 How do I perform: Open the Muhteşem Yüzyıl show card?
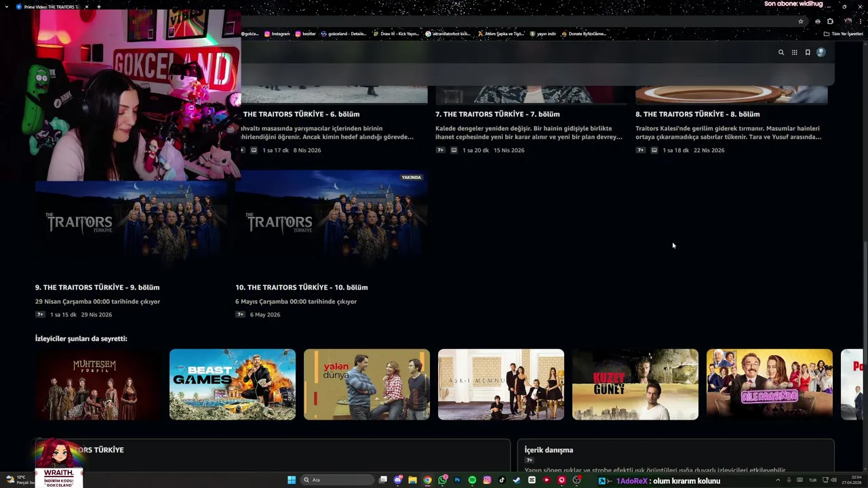click(x=98, y=384)
